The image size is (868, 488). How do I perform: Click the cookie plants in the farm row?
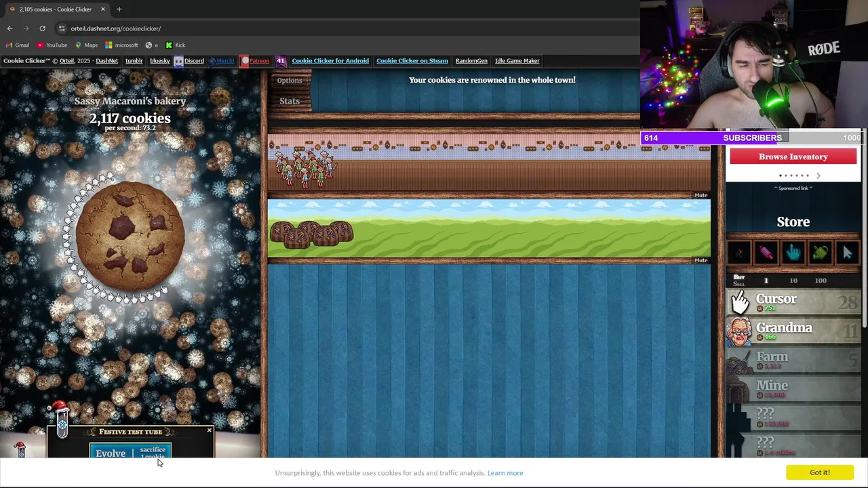pos(311,235)
